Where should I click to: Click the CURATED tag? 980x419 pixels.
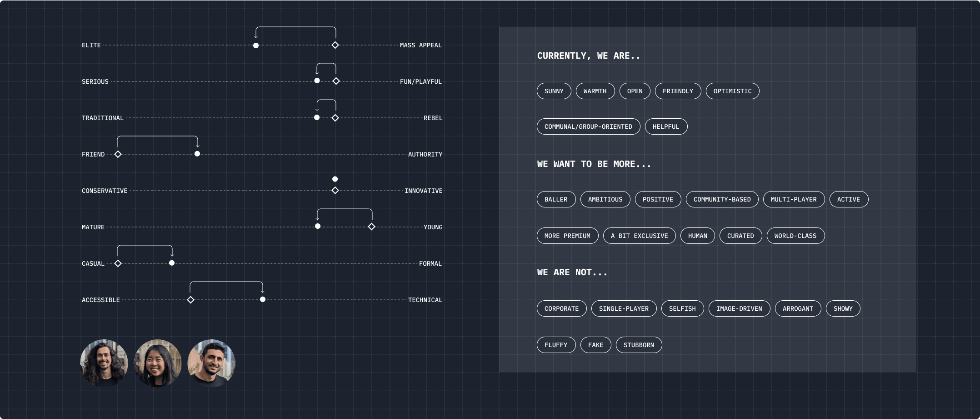pyautogui.click(x=740, y=236)
